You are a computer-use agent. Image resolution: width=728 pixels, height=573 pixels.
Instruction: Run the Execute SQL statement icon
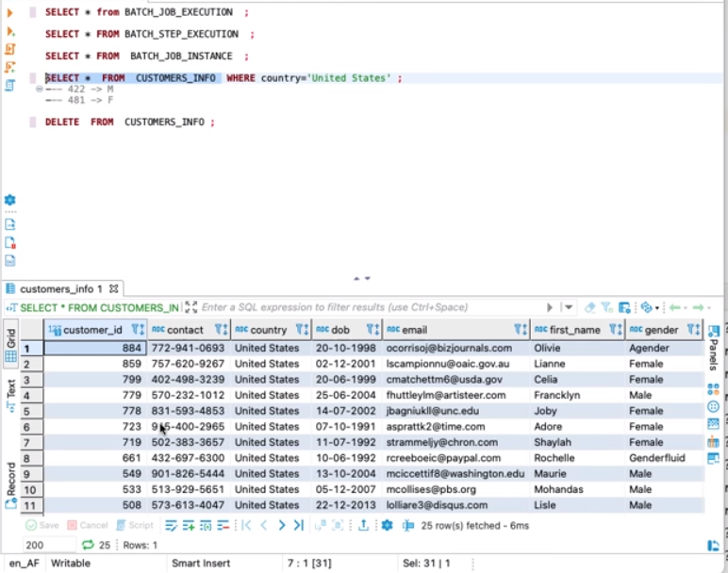tap(9, 13)
